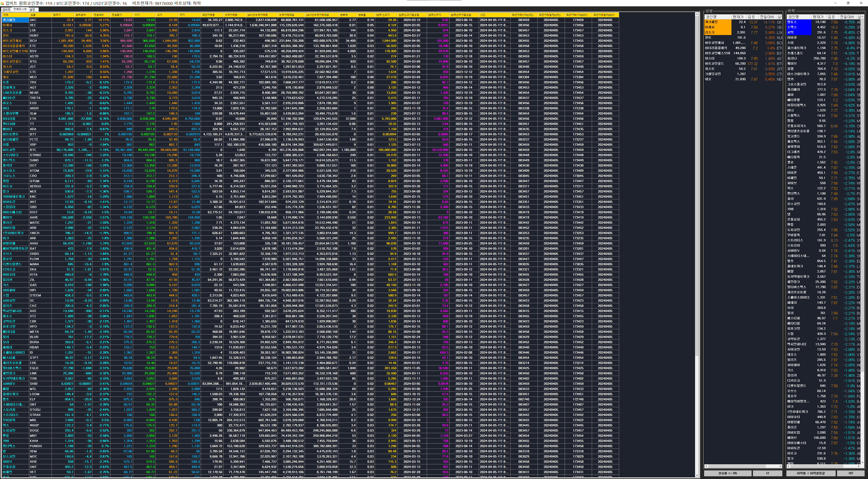Open the 업비트 tab

coord(6,9)
